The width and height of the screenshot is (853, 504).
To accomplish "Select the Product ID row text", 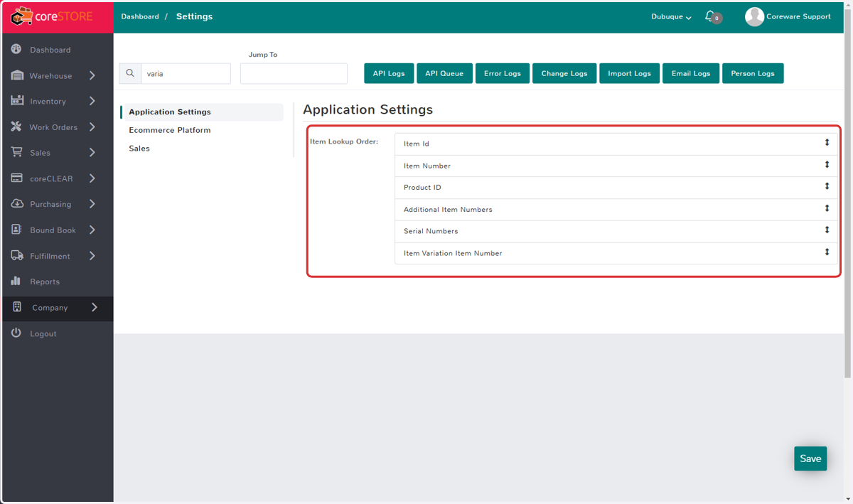I will [x=422, y=188].
